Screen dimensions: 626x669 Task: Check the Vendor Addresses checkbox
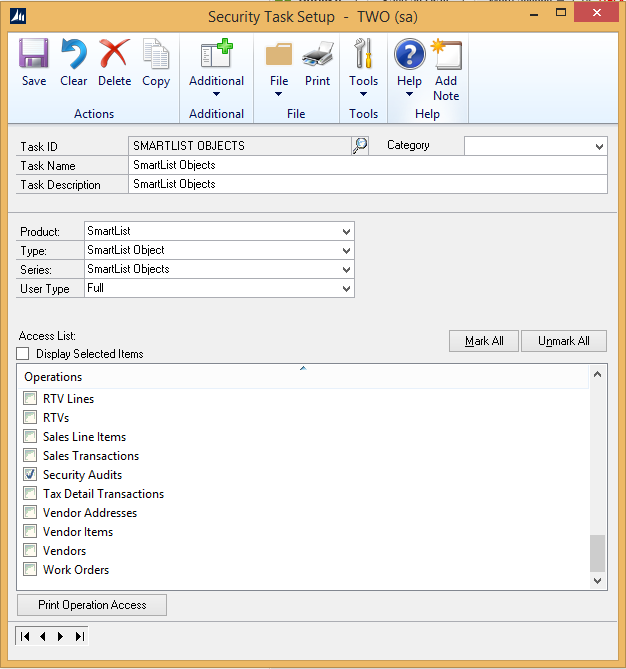click(30, 512)
